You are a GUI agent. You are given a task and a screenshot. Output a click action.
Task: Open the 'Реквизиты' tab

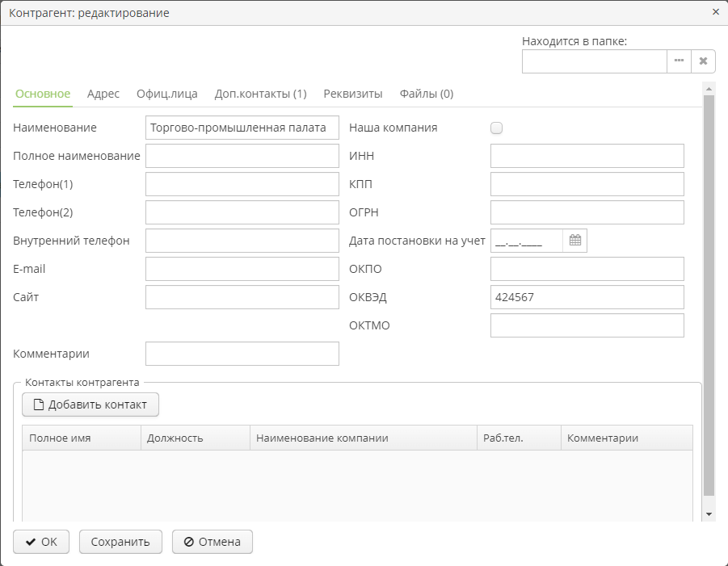tap(353, 94)
